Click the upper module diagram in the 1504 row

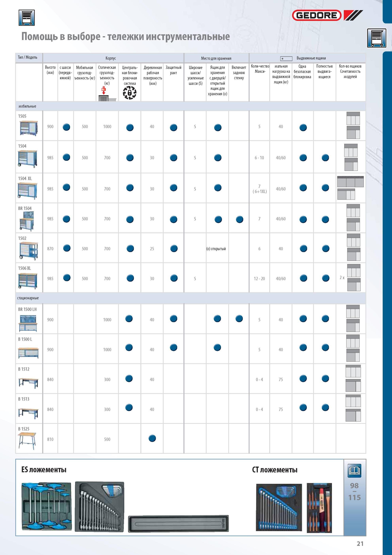pos(351,150)
